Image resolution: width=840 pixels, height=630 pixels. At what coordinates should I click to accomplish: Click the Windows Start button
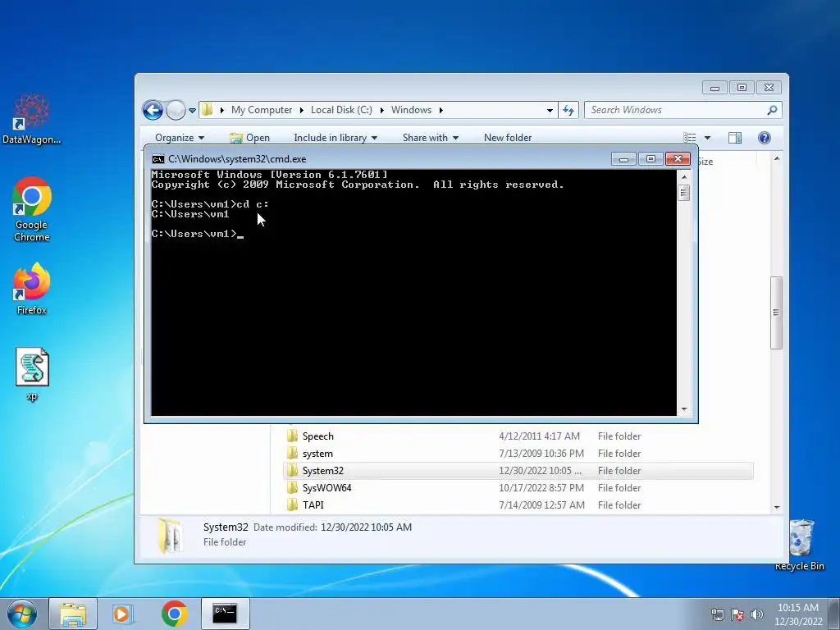[x=22, y=614]
